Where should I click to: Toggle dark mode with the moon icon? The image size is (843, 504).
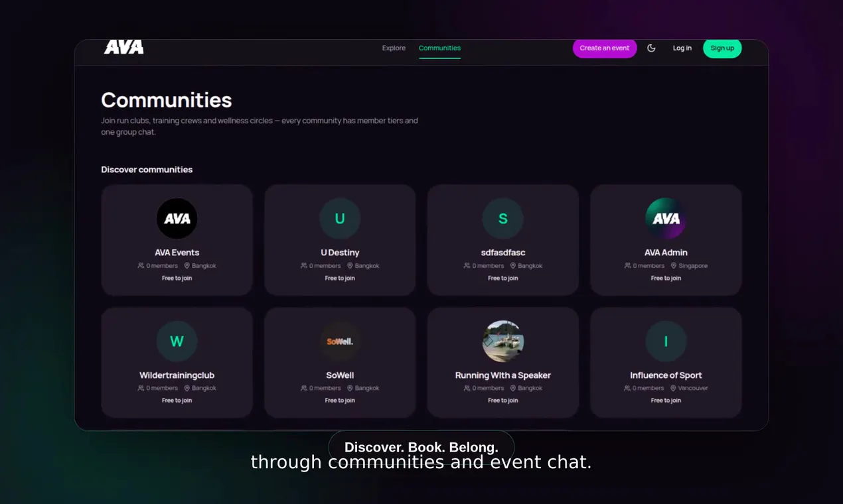pos(651,48)
